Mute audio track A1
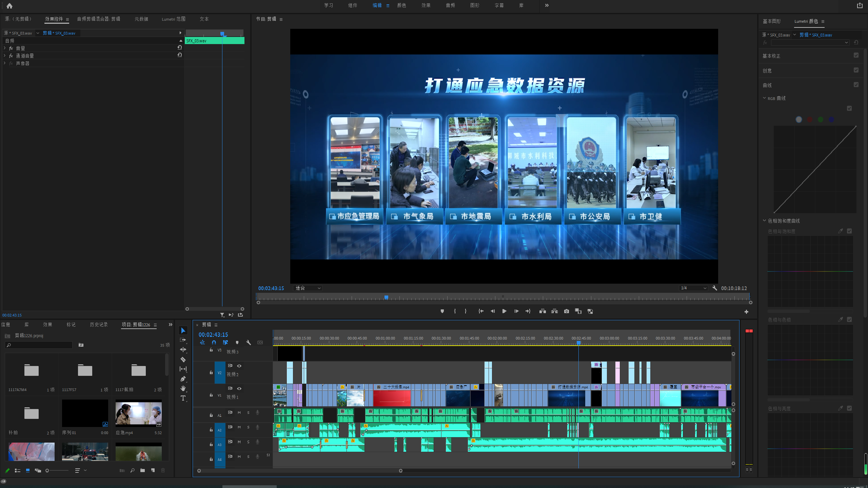 (239, 412)
